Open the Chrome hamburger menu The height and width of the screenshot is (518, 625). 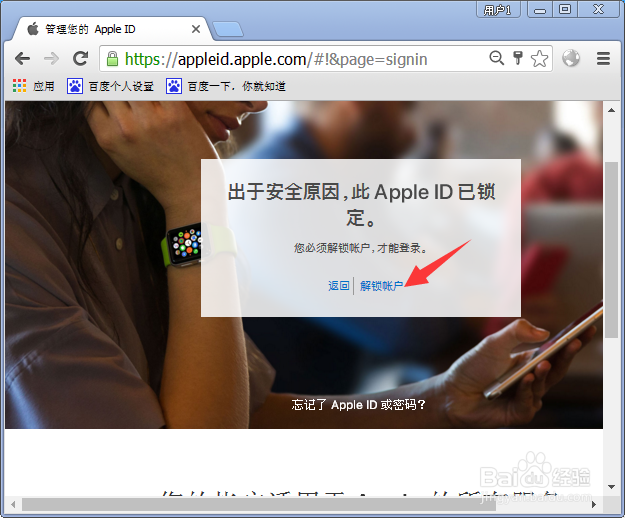tap(603, 59)
